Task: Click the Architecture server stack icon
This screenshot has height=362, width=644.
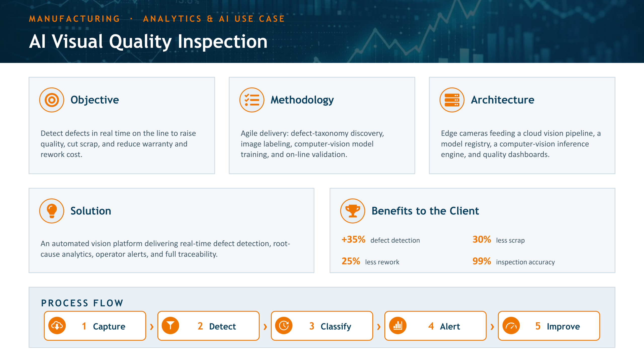Action: pyautogui.click(x=452, y=100)
